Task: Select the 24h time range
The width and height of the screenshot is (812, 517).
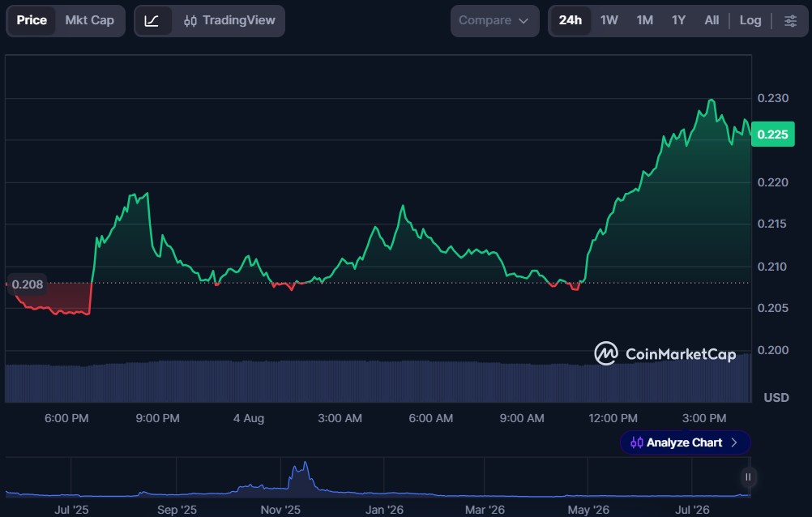Action: point(571,21)
